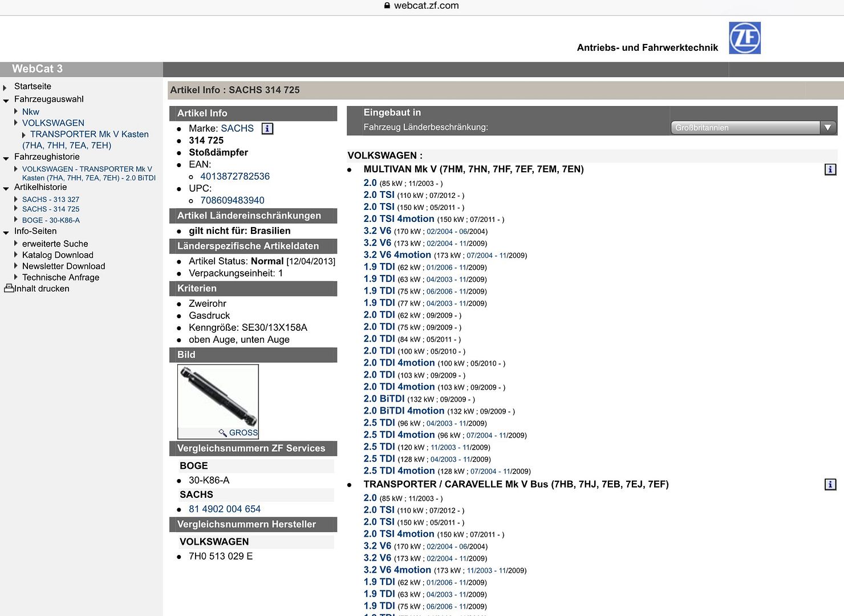
Task: Open TRANSPORTER Mk V Kasten link
Action: pos(86,140)
